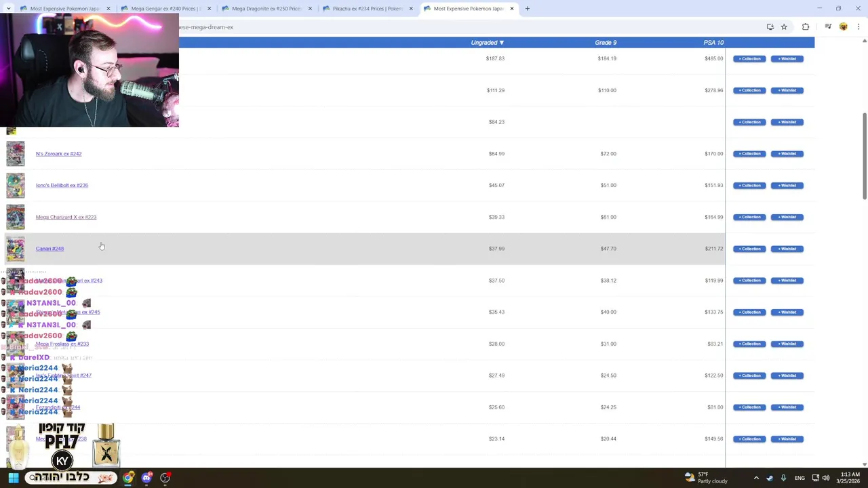Open the Chrome extensions puzzle icon
Viewport: 868px width, 488px height.
[806, 27]
